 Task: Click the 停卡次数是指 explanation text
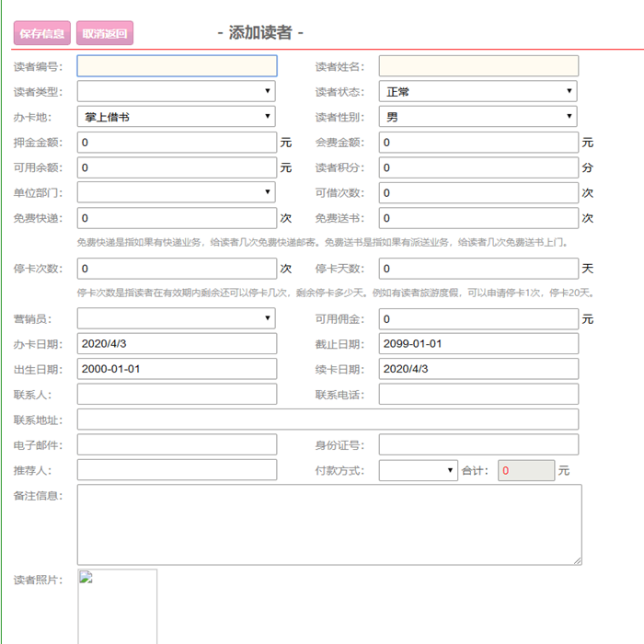[336, 293]
